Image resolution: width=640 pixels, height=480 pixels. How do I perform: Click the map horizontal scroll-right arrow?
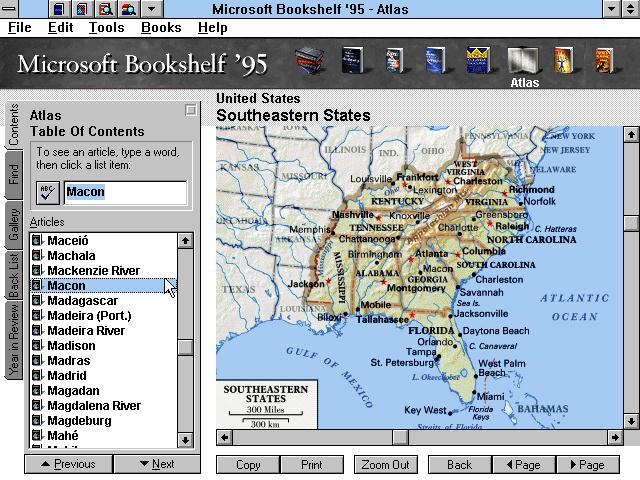click(614, 438)
